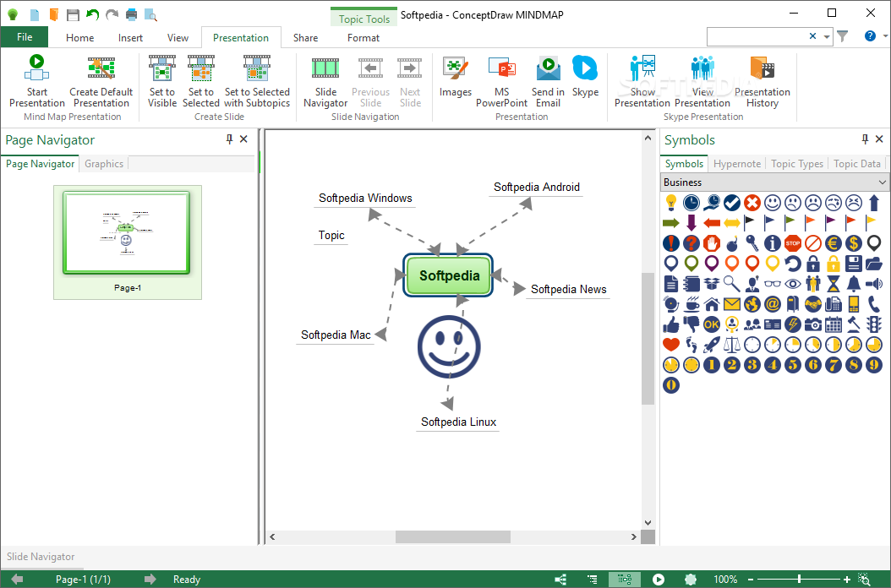
Task: Select the light bulb symbol
Action: pyautogui.click(x=671, y=202)
